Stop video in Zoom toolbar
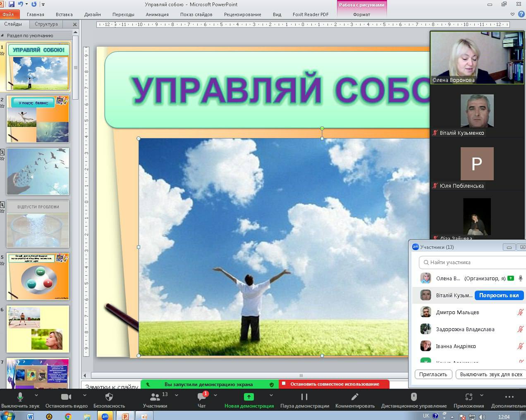The image size is (526, 420). (x=66, y=397)
